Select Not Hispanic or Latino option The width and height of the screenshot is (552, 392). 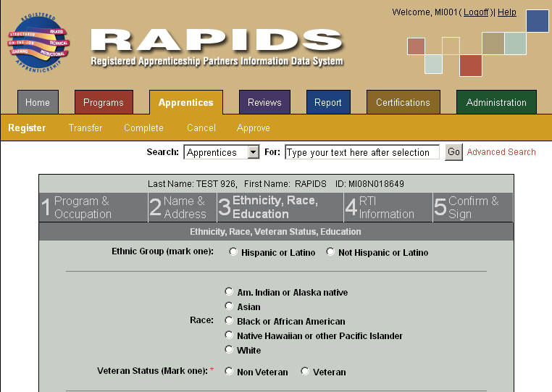click(x=330, y=252)
